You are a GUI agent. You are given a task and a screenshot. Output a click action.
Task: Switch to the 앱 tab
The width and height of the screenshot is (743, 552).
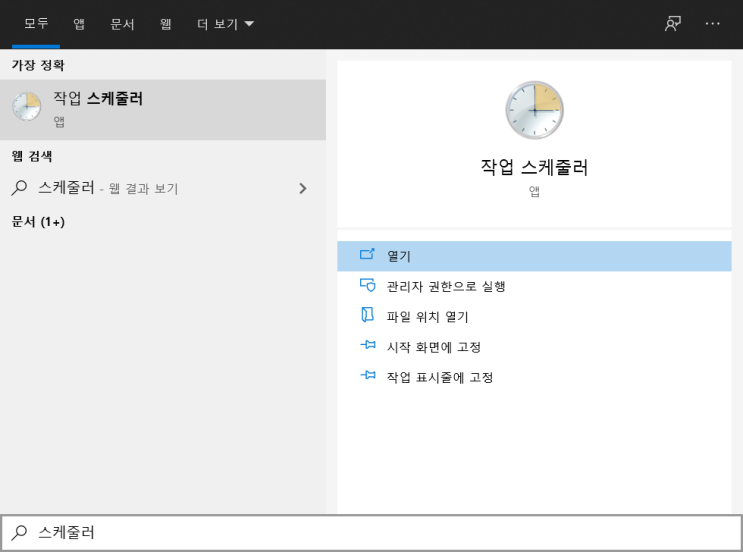click(79, 24)
